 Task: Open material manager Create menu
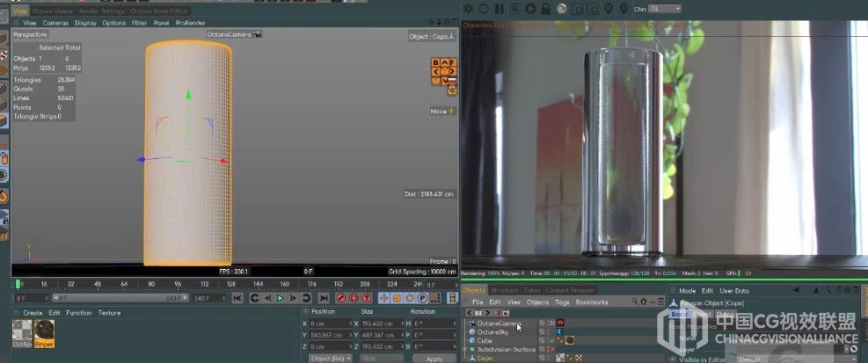(x=33, y=313)
